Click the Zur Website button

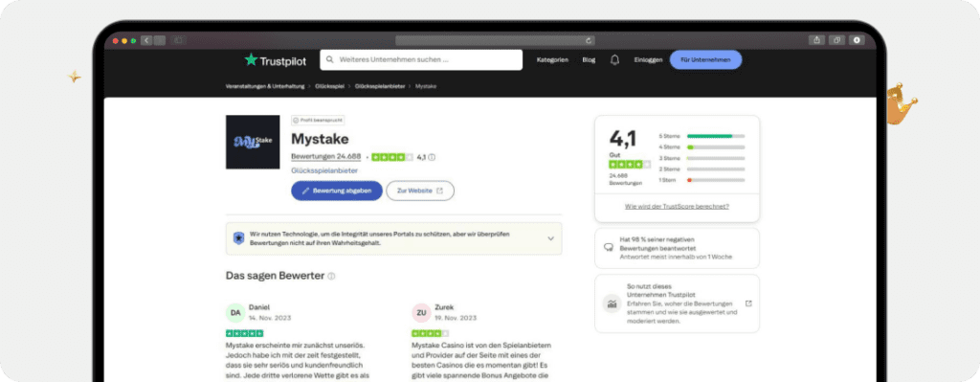420,191
